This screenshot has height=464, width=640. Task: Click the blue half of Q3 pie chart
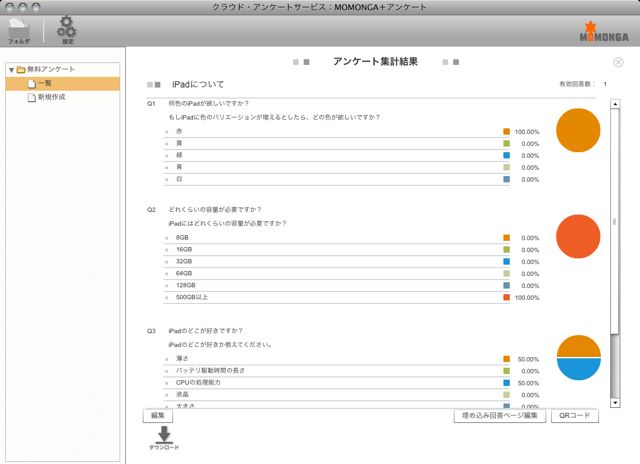578,369
